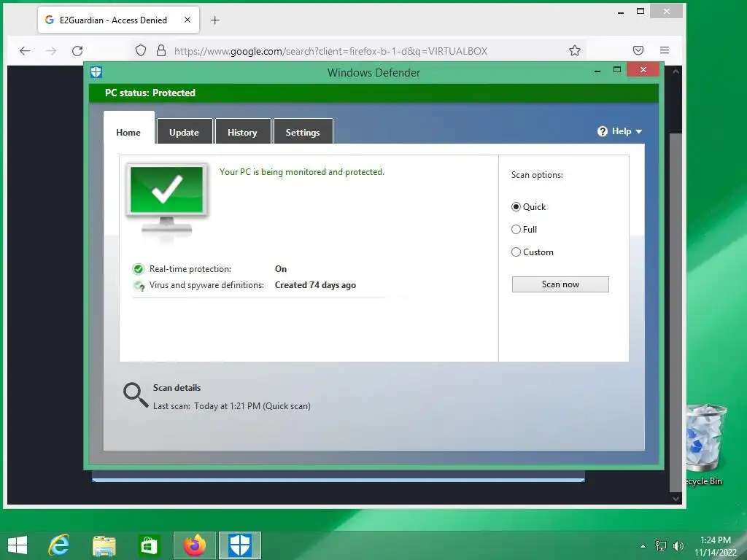Open the Windows Start button
This screenshot has width=747, height=560.
pos(18,545)
